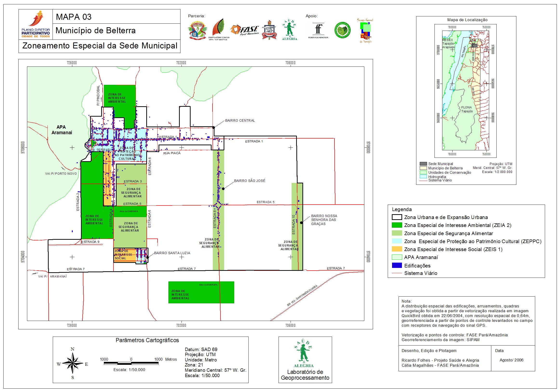Viewport: 560px width, 392px height.
Task: Click the Belterra municipal coat of arms
Action: click(x=198, y=31)
